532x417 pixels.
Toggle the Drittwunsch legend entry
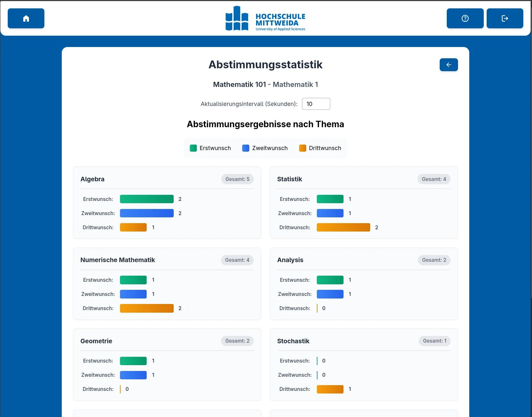320,148
